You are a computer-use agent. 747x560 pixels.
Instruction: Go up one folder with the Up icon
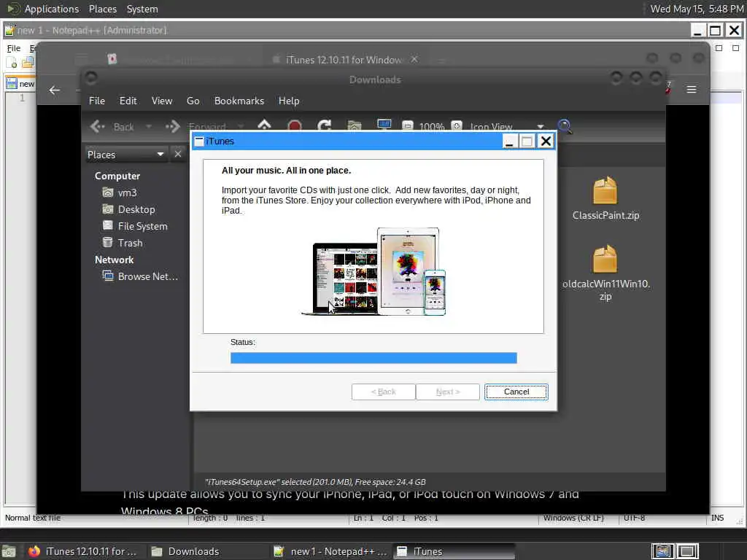point(264,125)
